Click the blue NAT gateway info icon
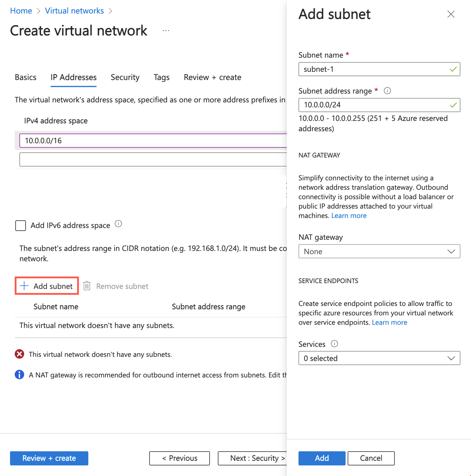The height and width of the screenshot is (476, 471). tap(19, 375)
